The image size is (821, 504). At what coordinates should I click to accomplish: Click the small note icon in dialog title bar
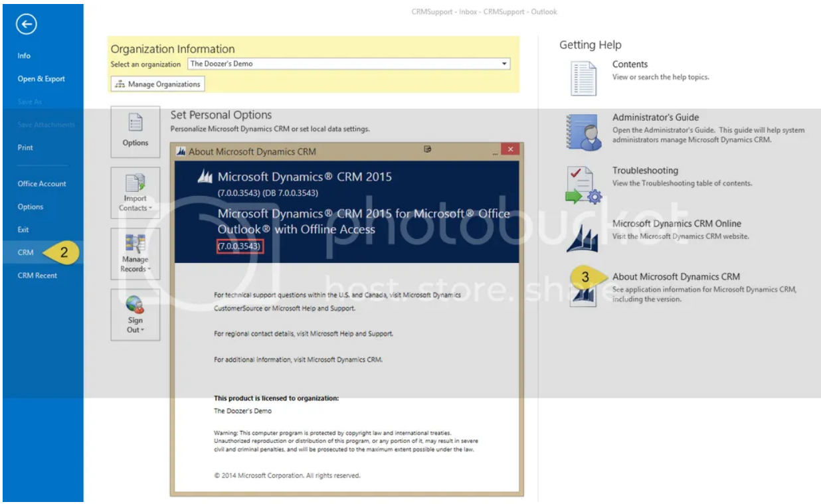(428, 149)
